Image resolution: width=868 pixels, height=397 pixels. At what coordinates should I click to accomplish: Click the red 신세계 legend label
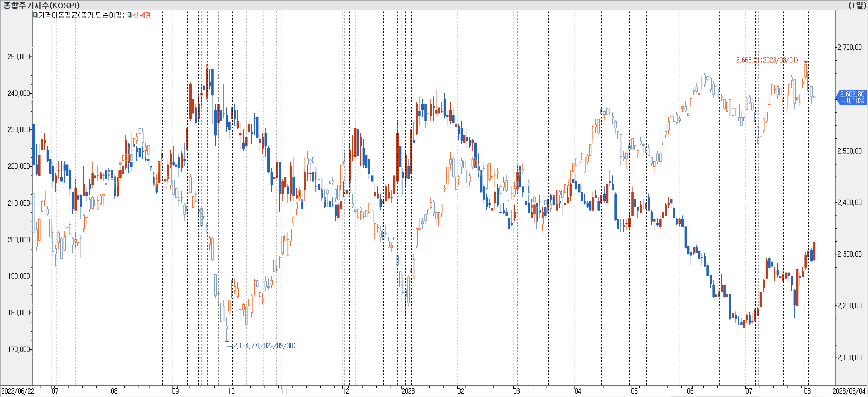click(x=142, y=15)
